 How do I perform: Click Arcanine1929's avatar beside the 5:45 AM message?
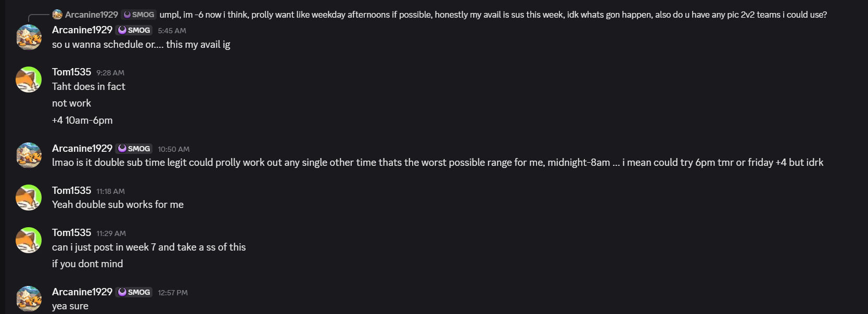29,37
